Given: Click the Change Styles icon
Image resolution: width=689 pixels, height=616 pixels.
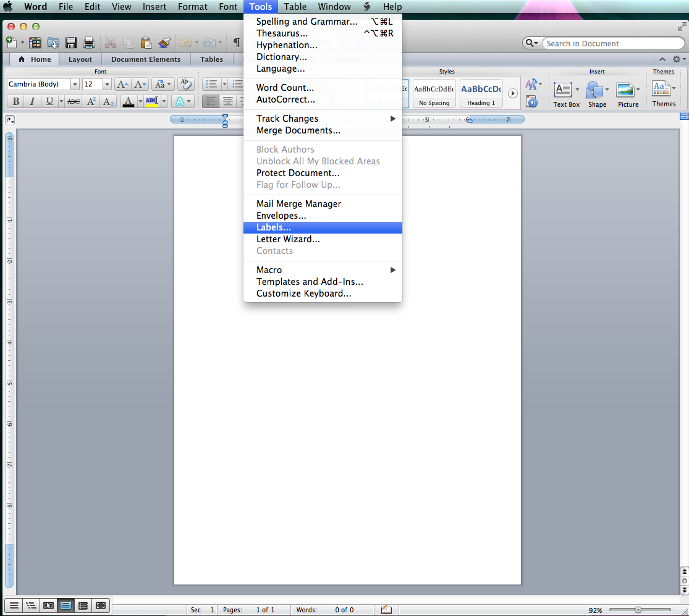Looking at the screenshot, I should point(531,83).
